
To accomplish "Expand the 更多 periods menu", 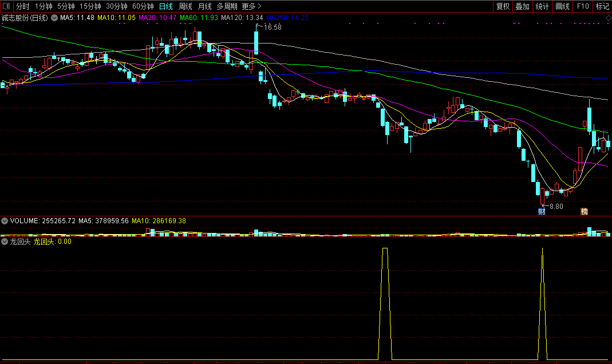I will (251, 6).
